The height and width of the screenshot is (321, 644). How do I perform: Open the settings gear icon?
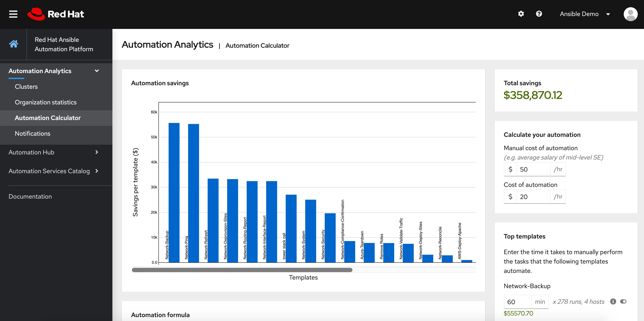coord(521,14)
